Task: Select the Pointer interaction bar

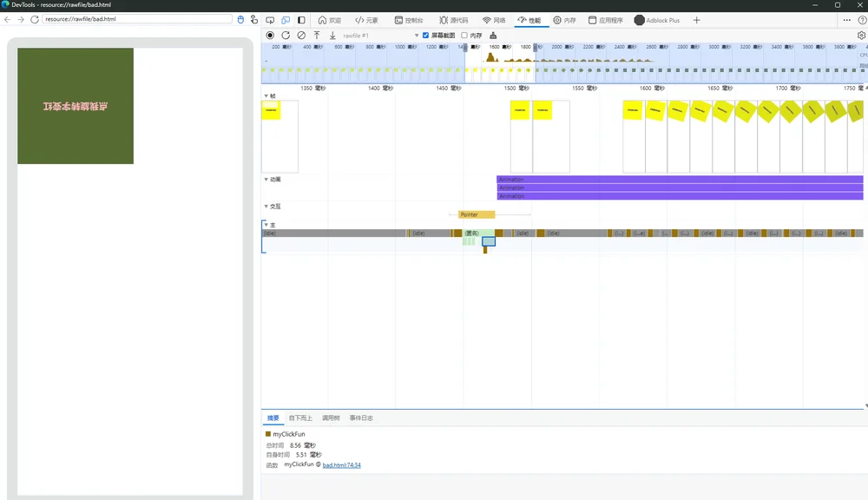Action: [477, 214]
